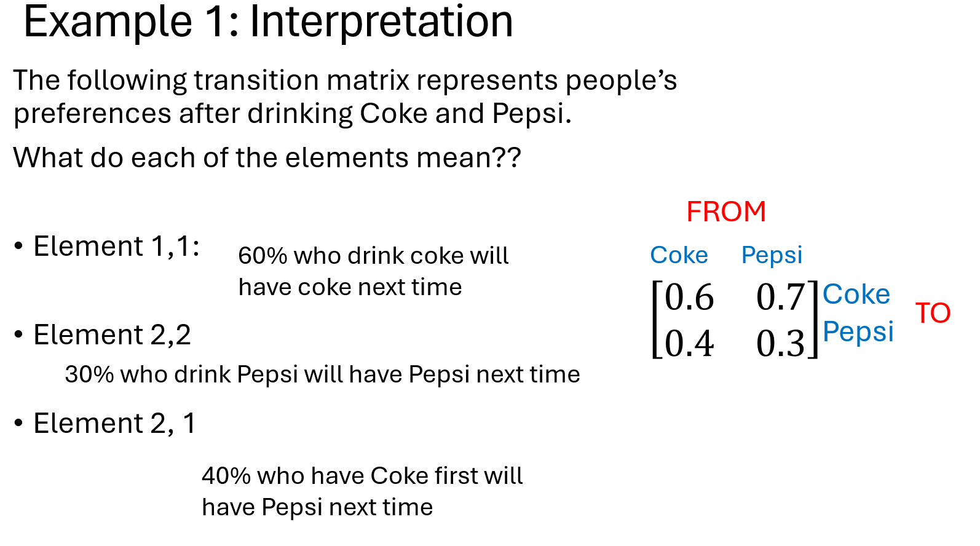Click the slide title 'Example 1: Interpretation'

(x=268, y=22)
